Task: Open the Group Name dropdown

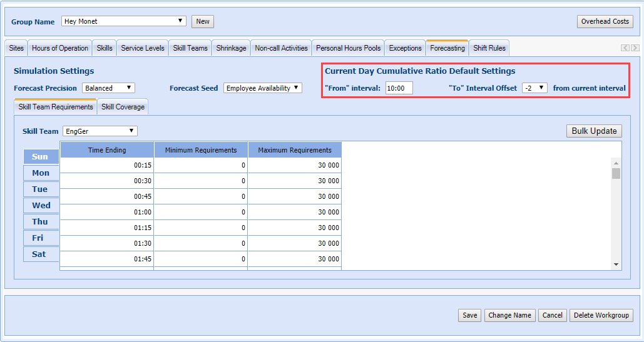Action: 124,21
